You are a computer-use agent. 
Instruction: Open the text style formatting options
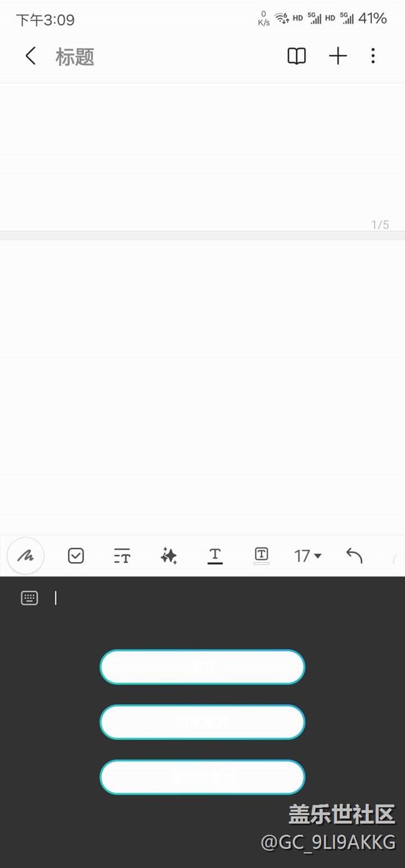point(122,556)
